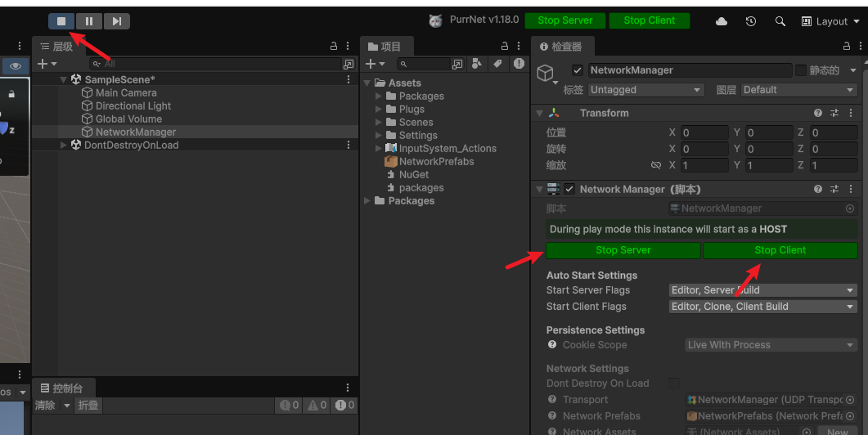Open Transform presets icon
The height and width of the screenshot is (435, 868).
[834, 113]
